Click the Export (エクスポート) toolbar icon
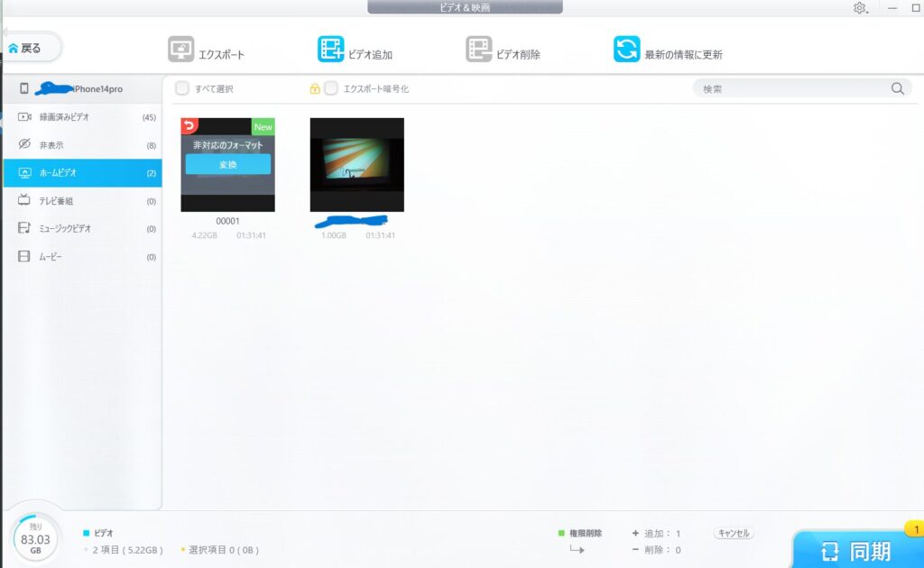The width and height of the screenshot is (924, 568). (x=180, y=49)
